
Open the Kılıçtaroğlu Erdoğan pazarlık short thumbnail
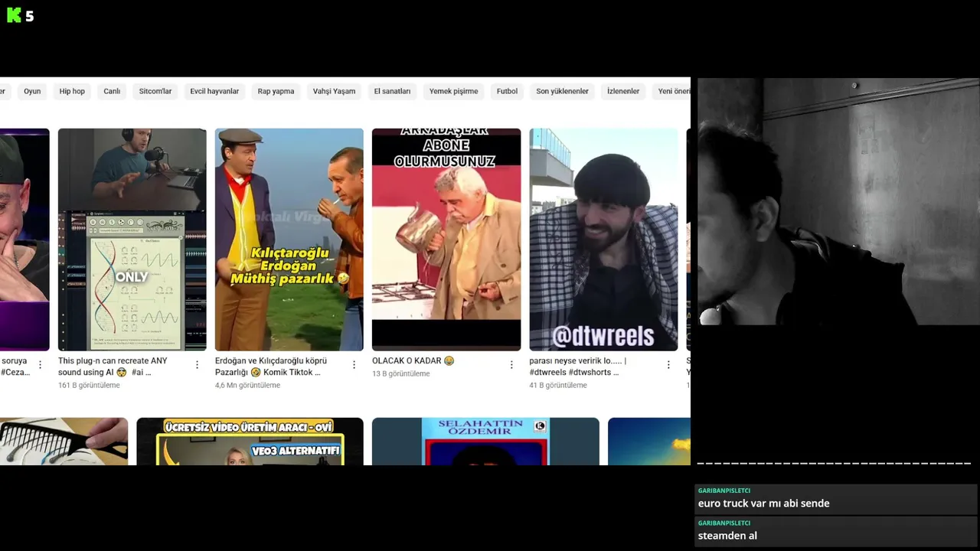click(x=289, y=240)
